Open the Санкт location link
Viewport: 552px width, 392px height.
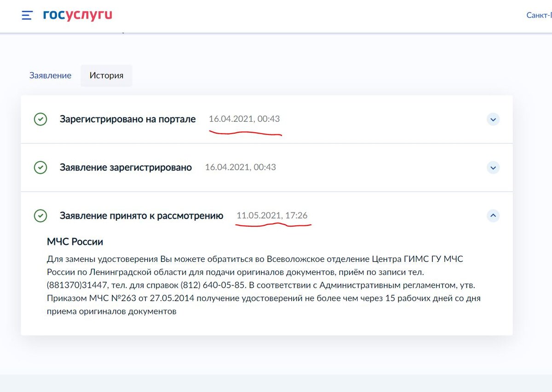click(539, 15)
